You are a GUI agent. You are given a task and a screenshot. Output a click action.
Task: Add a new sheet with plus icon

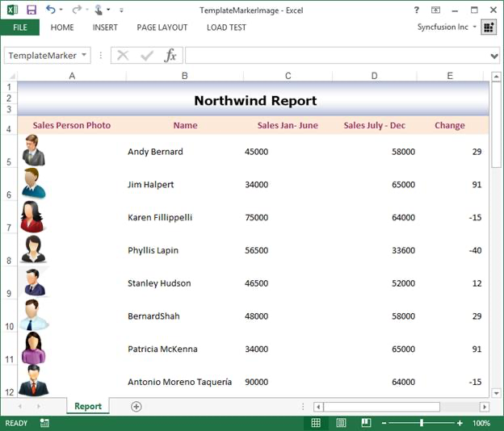(136, 407)
